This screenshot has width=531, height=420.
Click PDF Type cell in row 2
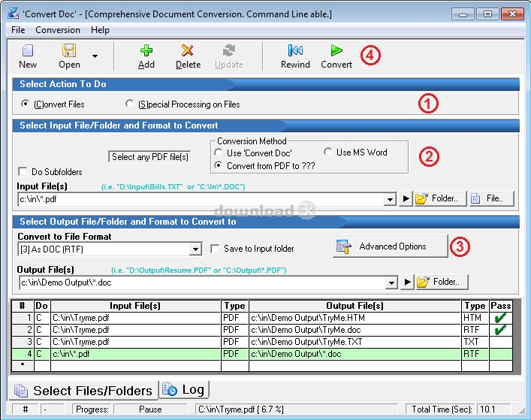(234, 330)
